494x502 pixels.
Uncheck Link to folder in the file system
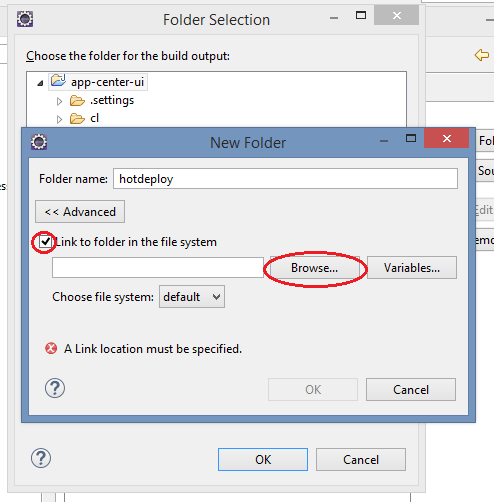(45, 242)
